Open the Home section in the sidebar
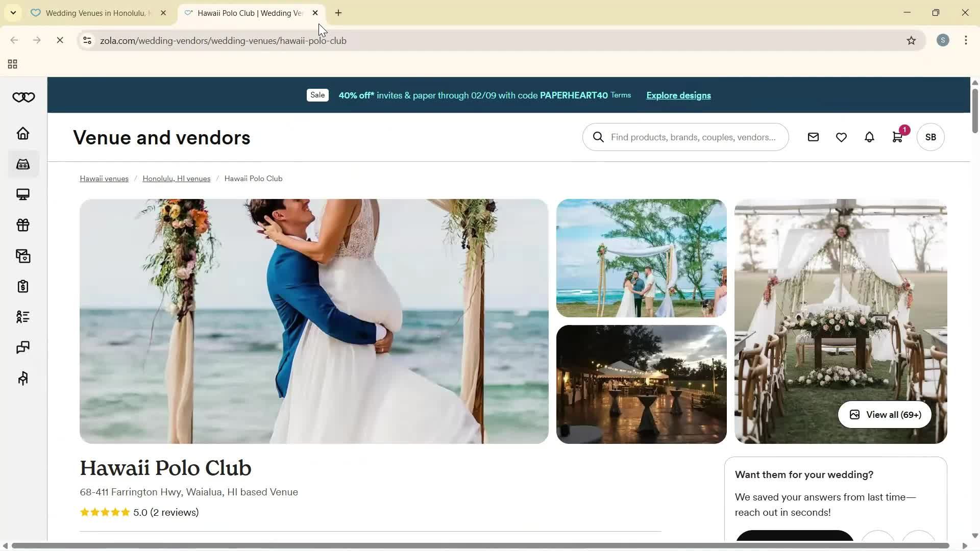 tap(22, 133)
